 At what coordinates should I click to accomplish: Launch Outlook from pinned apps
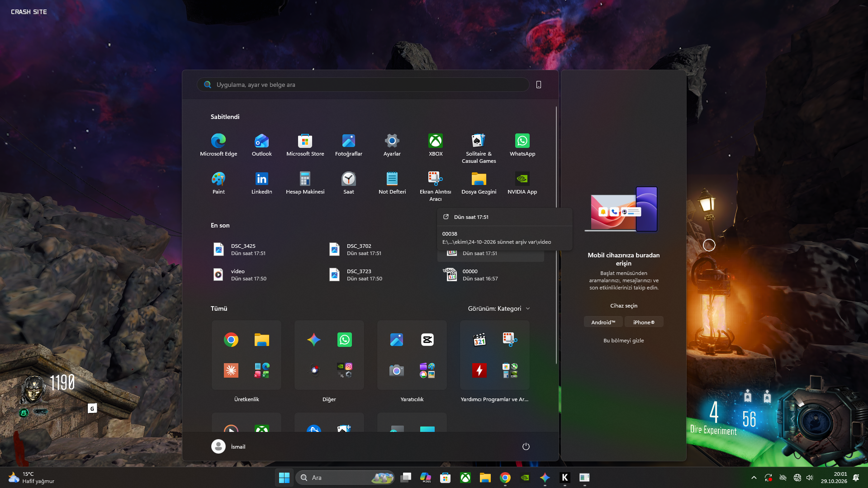[262, 145]
